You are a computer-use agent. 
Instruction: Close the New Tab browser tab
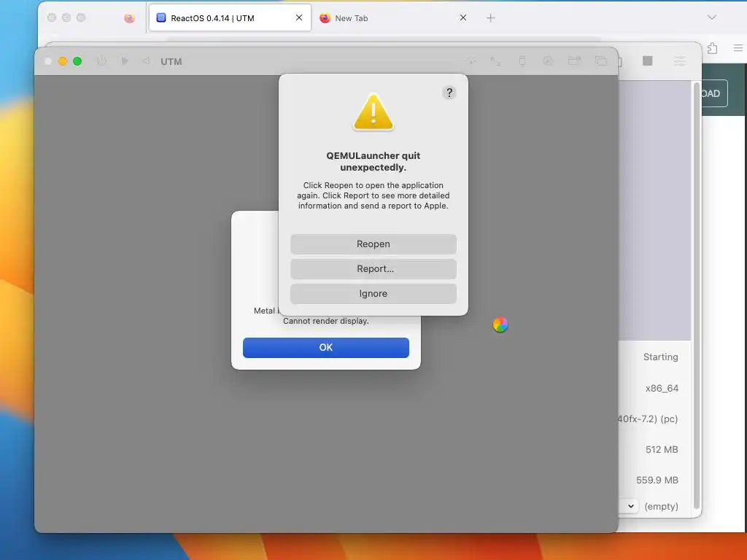[463, 17]
